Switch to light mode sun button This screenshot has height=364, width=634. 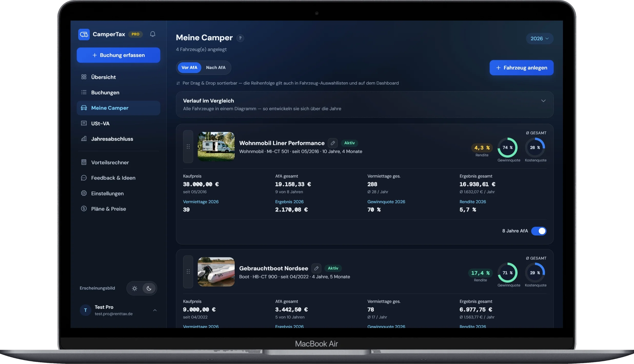[135, 288]
